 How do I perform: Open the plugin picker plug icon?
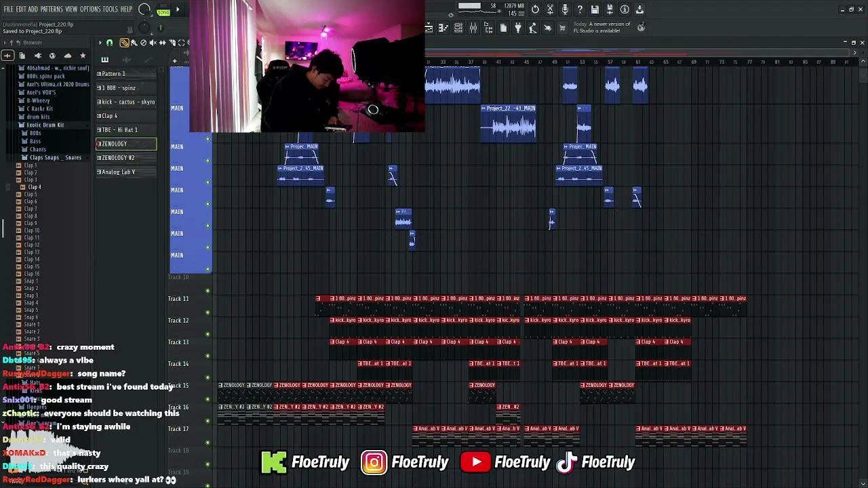pos(518,28)
